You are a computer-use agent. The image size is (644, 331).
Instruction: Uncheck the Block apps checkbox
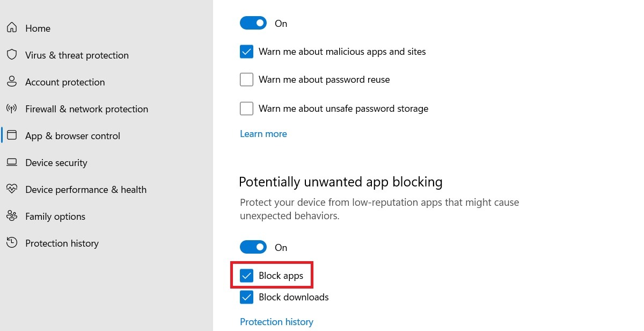tap(246, 275)
